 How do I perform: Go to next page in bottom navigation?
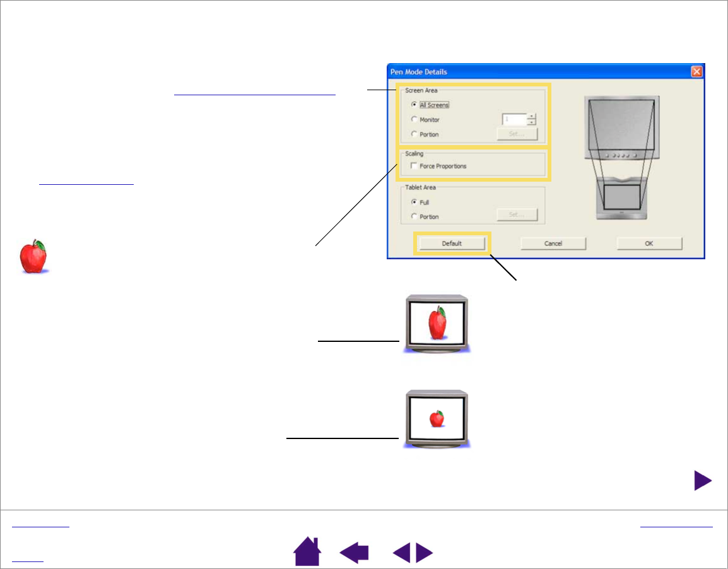tap(425, 553)
